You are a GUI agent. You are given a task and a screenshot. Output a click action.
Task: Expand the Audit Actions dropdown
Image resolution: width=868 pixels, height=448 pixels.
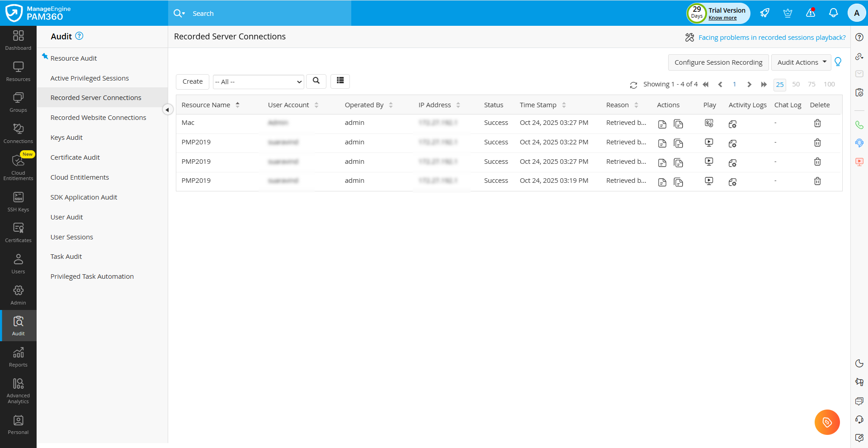(x=801, y=62)
